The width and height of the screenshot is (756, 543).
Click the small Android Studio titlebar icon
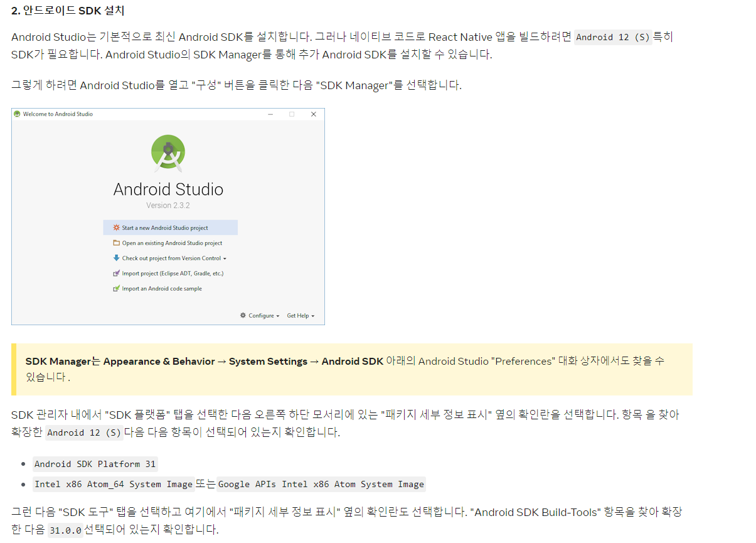click(x=17, y=114)
